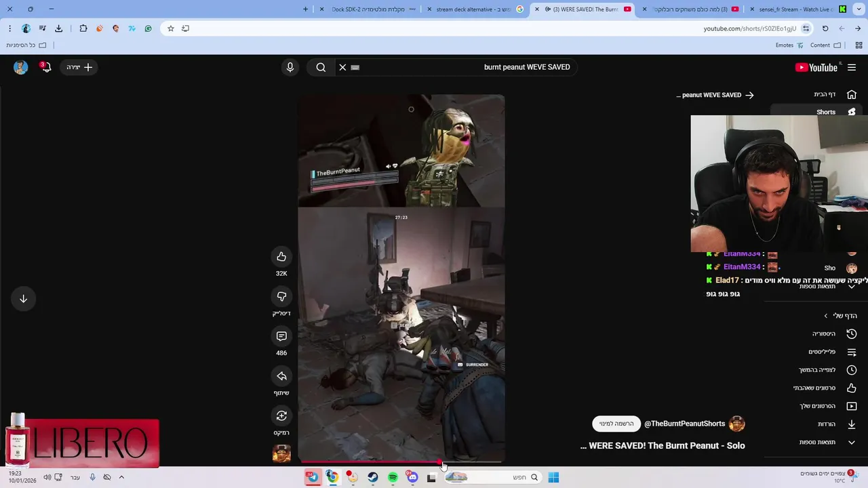Like the short with 32K likes

(x=281, y=256)
